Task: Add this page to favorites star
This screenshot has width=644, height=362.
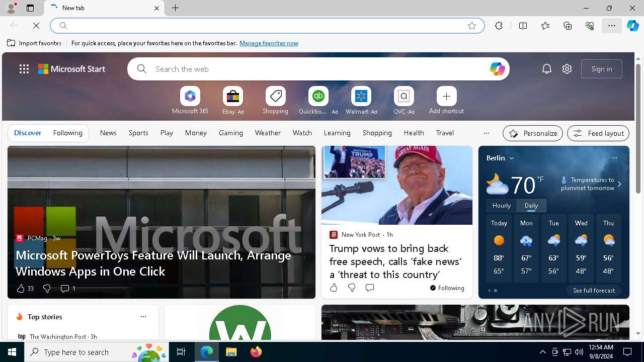Action: [x=472, y=26]
